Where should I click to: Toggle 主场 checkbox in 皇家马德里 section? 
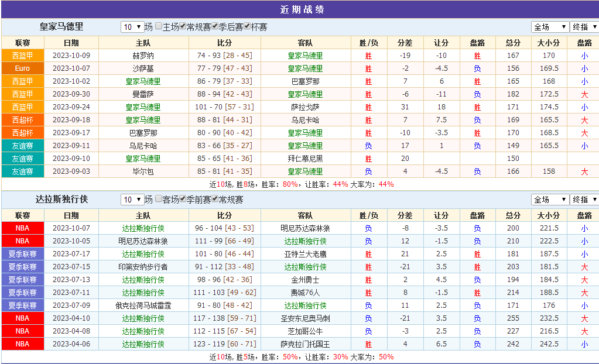coord(159,27)
